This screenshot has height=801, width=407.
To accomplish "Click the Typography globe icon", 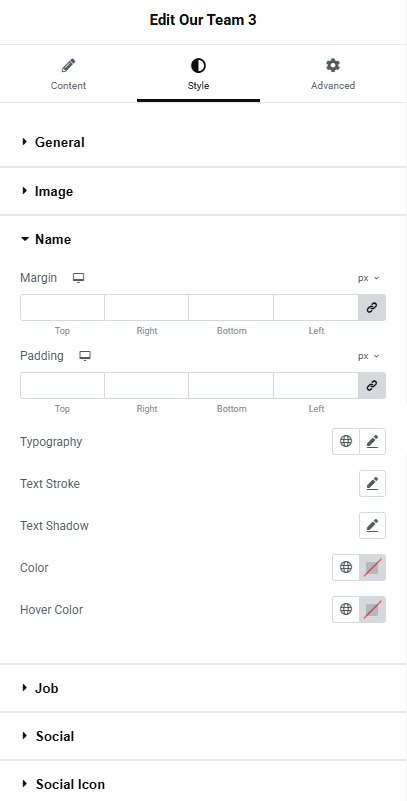I will (346, 441).
